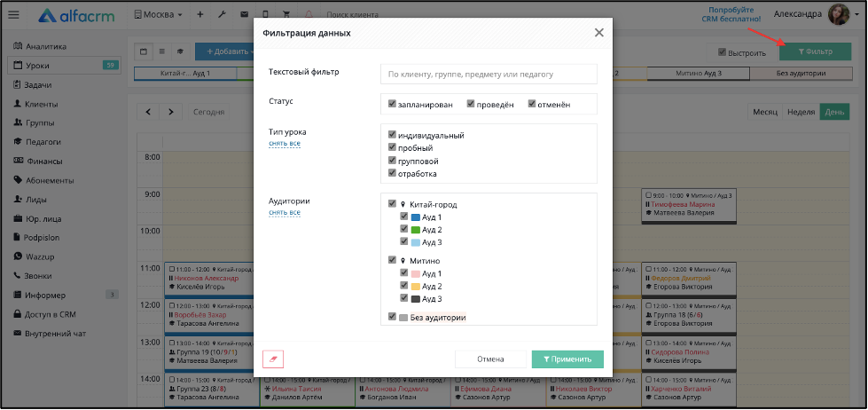The height and width of the screenshot is (410, 868).
Task: Click the blue Ауд 1 color swatch
Action: (x=415, y=217)
